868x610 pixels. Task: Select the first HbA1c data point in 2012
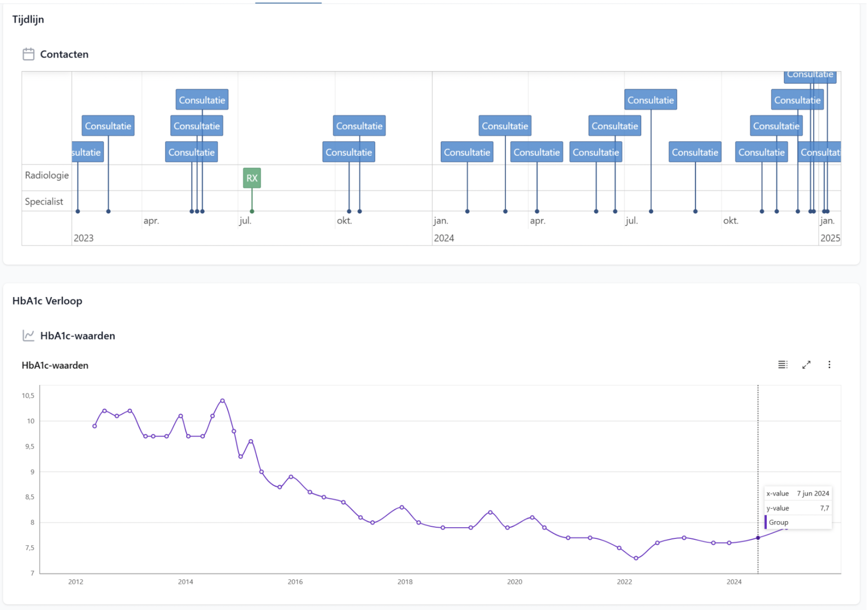pos(95,426)
